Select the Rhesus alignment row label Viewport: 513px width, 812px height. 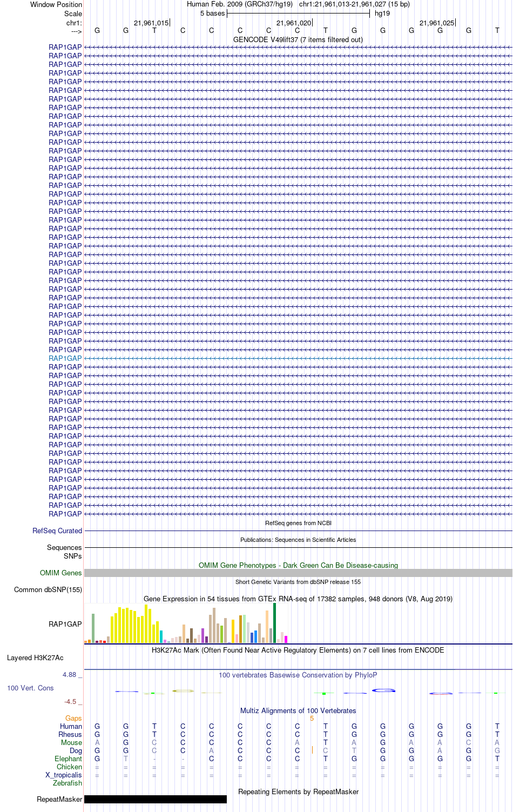[70, 735]
